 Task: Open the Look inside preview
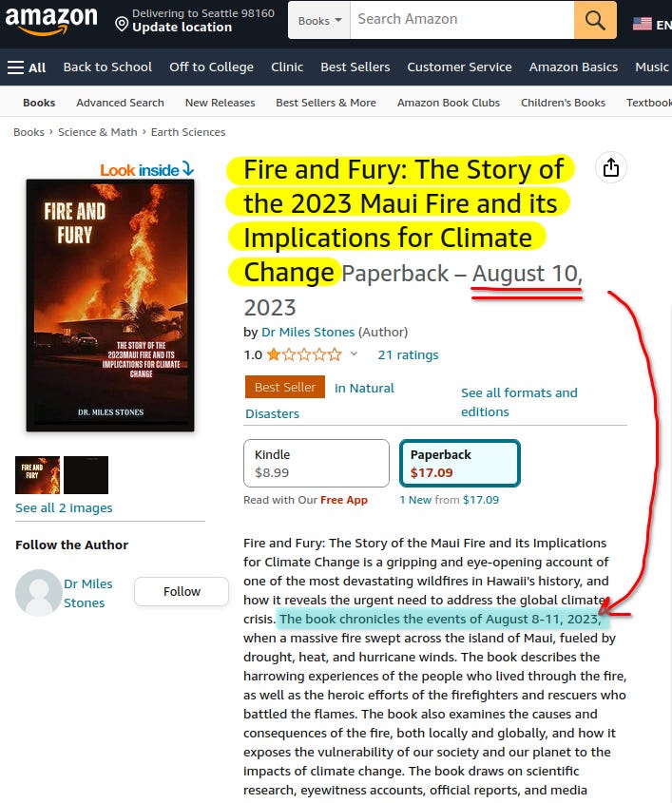[146, 169]
